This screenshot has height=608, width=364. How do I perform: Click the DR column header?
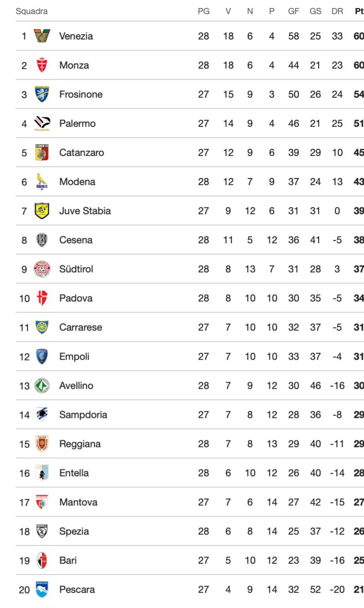pyautogui.click(x=337, y=11)
